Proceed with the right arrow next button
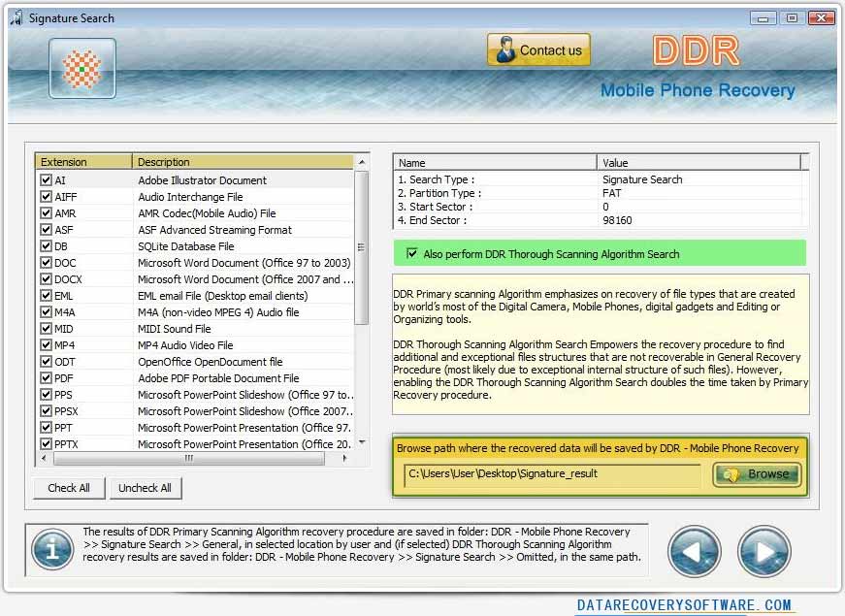 point(764,550)
